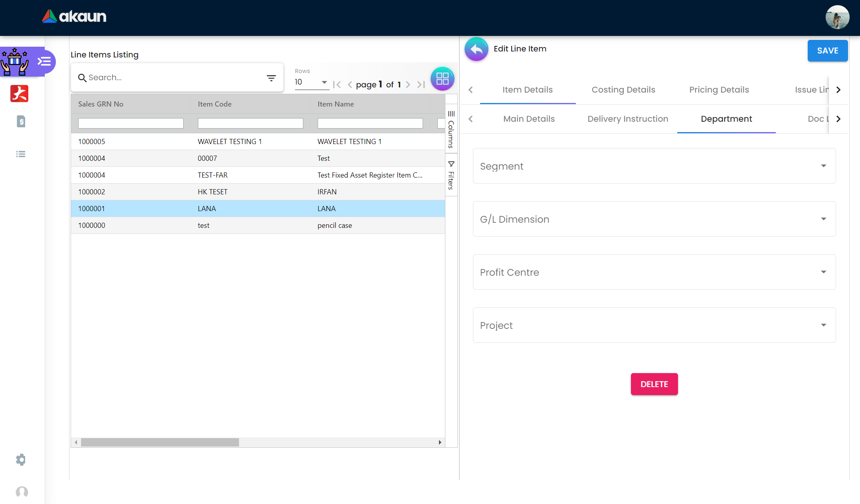Click the horizontal scrollbar of the listing
Image resolution: width=860 pixels, height=504 pixels.
160,442
